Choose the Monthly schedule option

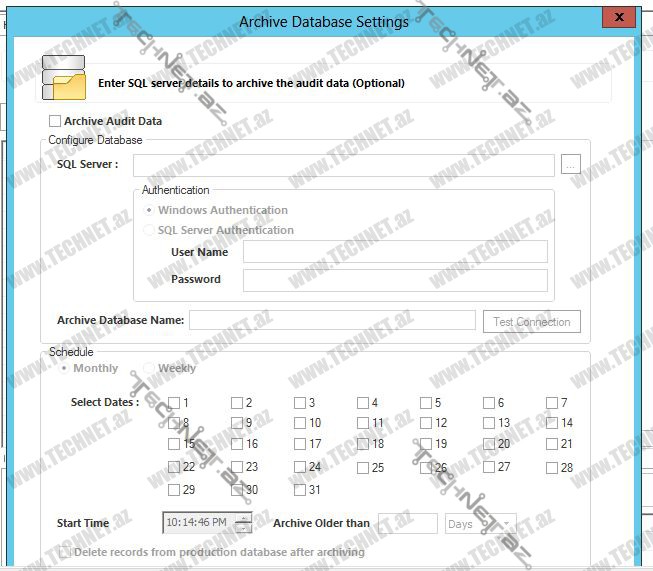point(65,368)
